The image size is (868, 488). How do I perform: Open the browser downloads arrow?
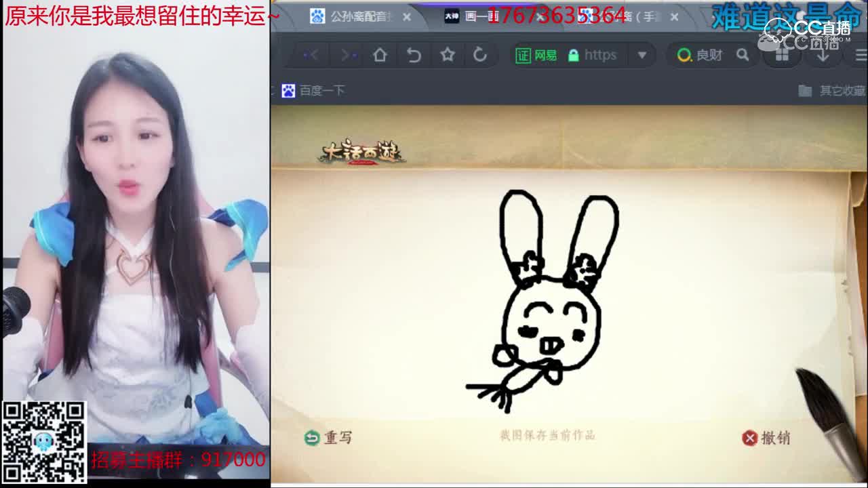pos(823,56)
